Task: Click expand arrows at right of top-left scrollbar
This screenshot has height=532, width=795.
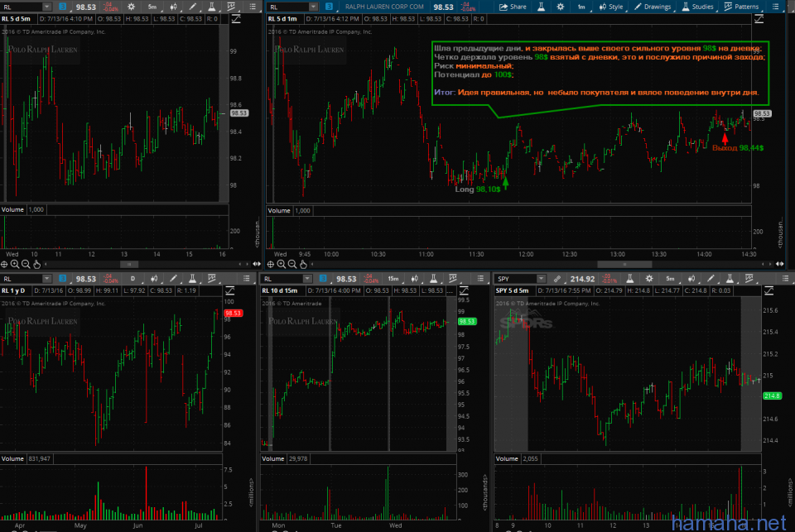Action: 257,264
